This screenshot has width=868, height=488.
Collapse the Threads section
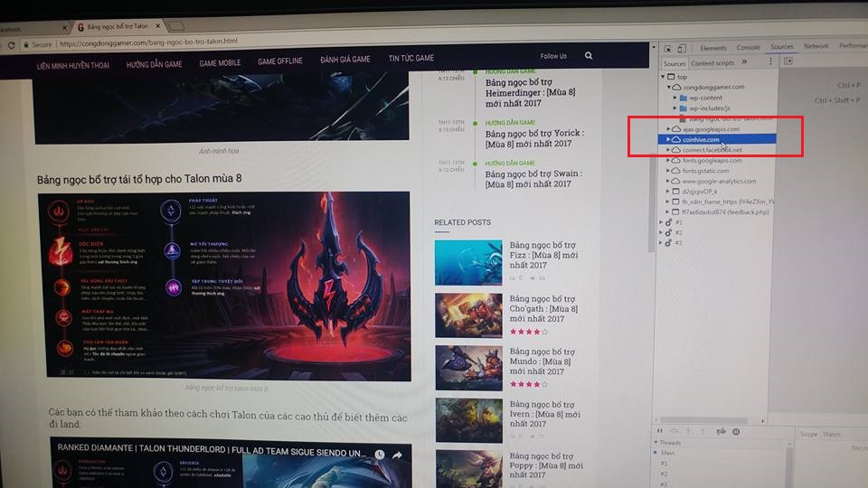pos(656,443)
